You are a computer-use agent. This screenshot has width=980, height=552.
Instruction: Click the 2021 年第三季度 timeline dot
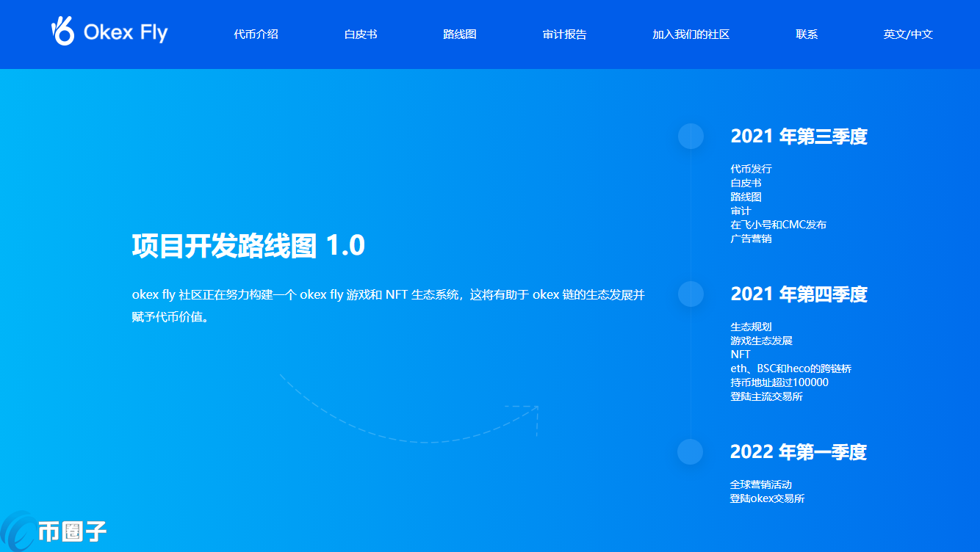point(691,136)
